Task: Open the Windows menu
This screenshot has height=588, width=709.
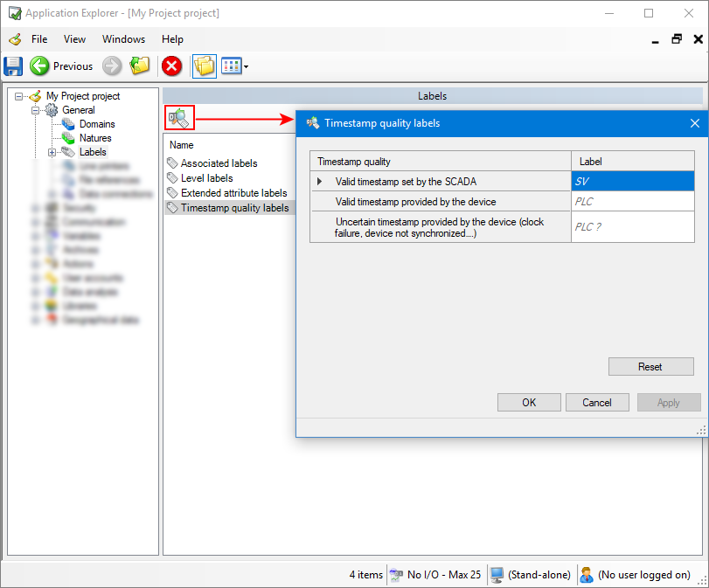Action: [x=123, y=39]
